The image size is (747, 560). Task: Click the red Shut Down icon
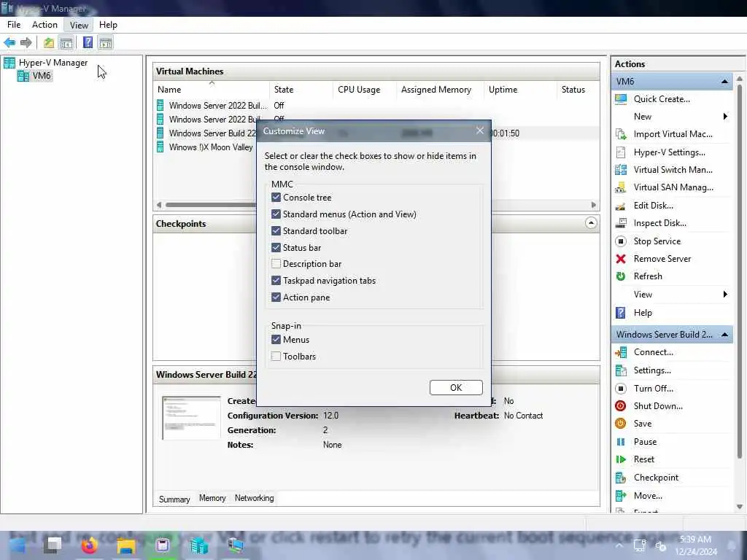click(x=621, y=406)
